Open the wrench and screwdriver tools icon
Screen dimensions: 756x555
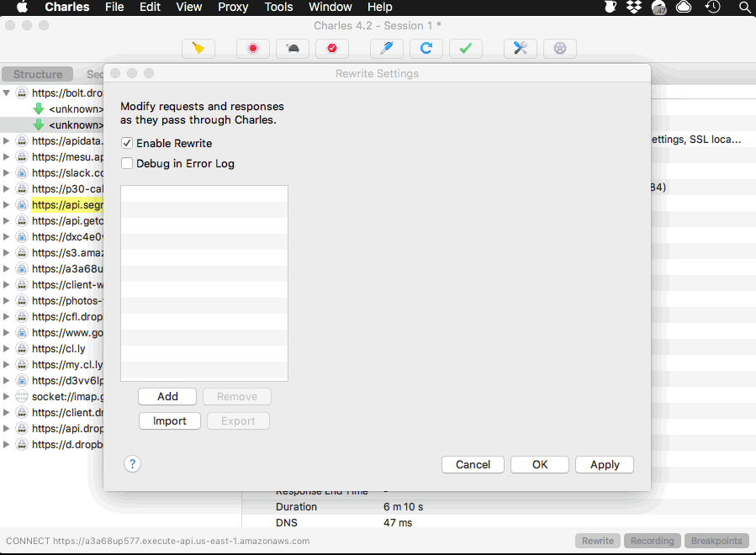pos(520,49)
